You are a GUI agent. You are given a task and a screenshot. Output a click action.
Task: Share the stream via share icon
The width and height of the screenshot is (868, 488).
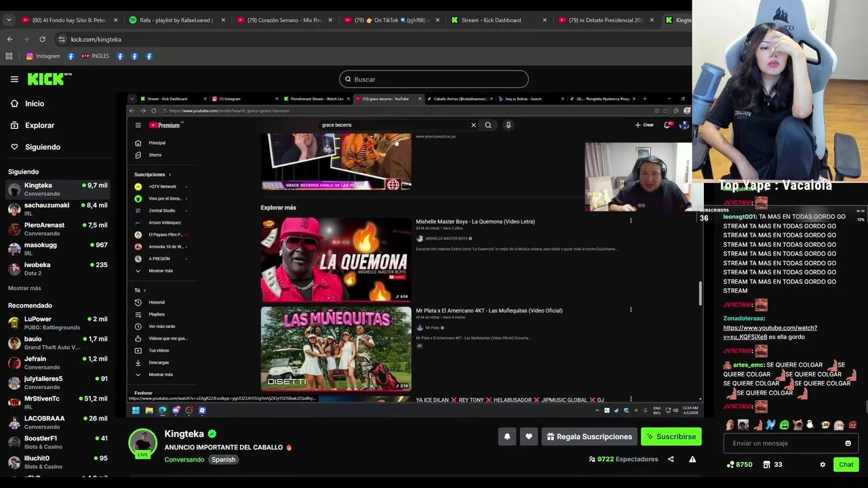[x=671, y=460]
